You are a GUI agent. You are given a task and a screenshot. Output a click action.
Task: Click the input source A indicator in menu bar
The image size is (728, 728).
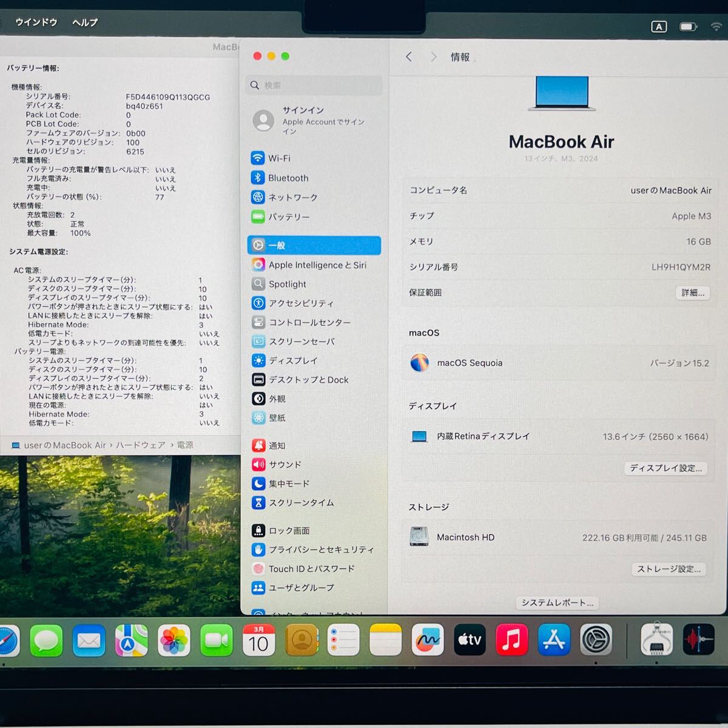pyautogui.click(x=659, y=27)
